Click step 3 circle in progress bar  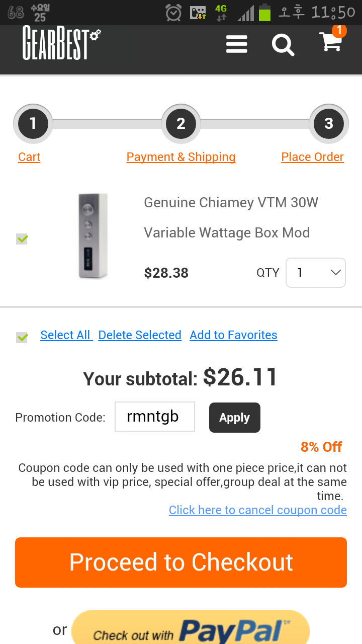click(329, 124)
